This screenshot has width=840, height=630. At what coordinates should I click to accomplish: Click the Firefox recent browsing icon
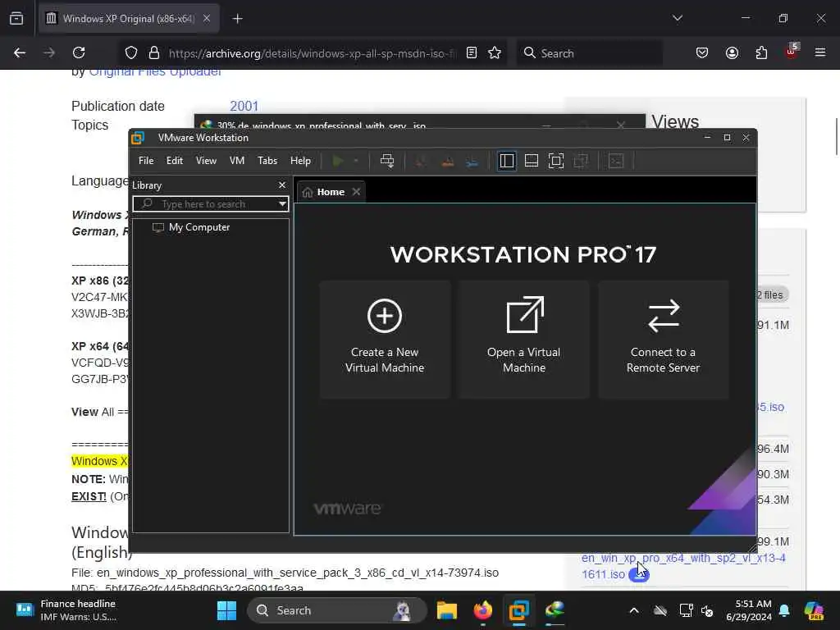click(16, 19)
